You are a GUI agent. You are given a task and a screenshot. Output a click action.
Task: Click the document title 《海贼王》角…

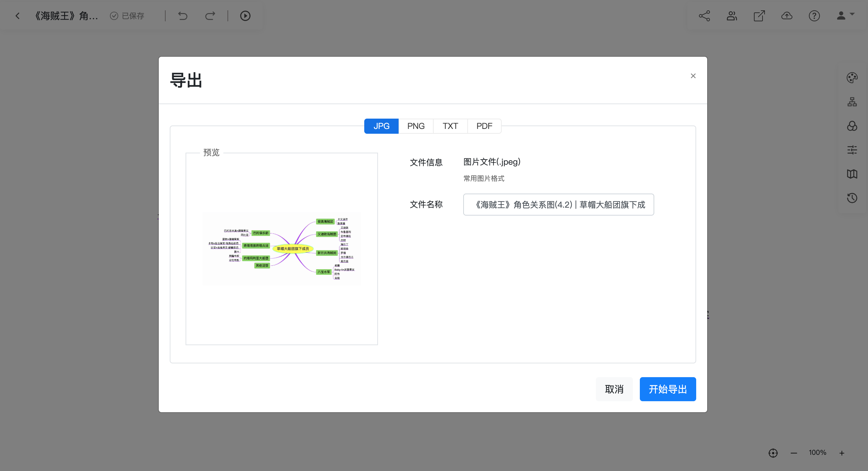66,16
